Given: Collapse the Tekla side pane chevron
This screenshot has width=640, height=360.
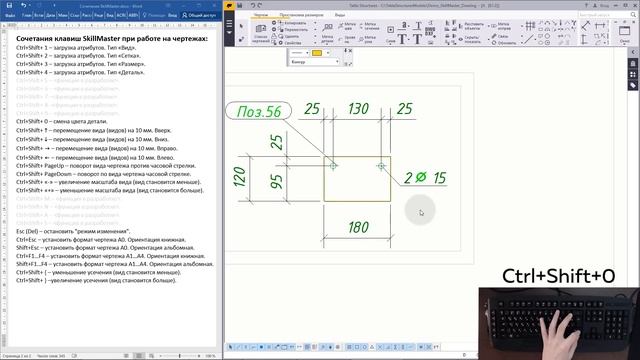Looking at the screenshot, I should tap(633, 52).
